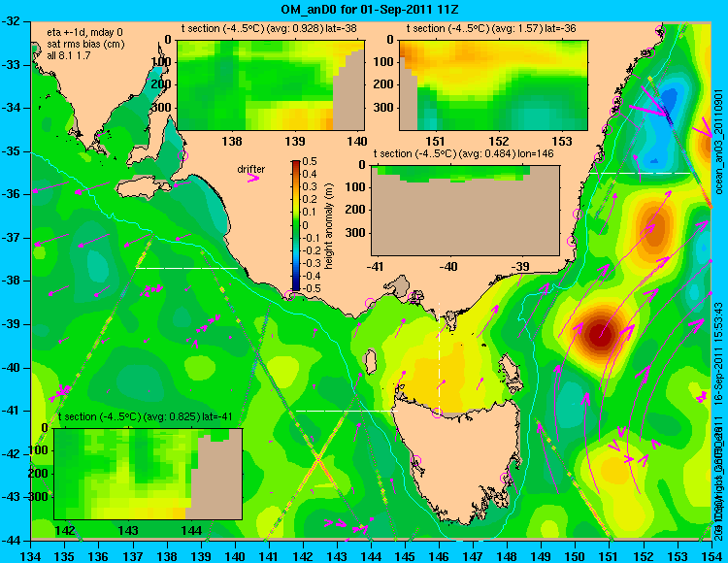
Task: Select the vertical 'ocean_an03_20110901' text
Action: tap(719, 141)
